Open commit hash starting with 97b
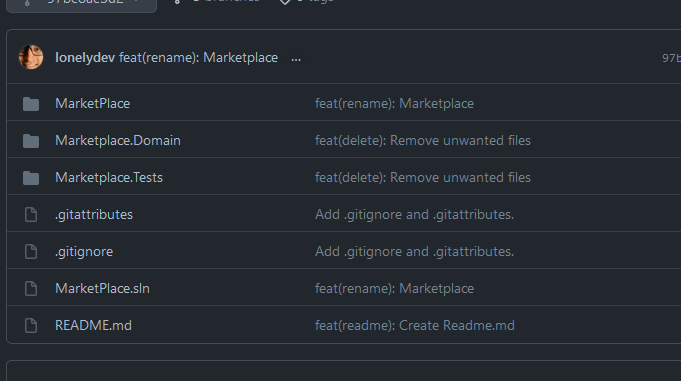681x382 pixels. click(671, 58)
